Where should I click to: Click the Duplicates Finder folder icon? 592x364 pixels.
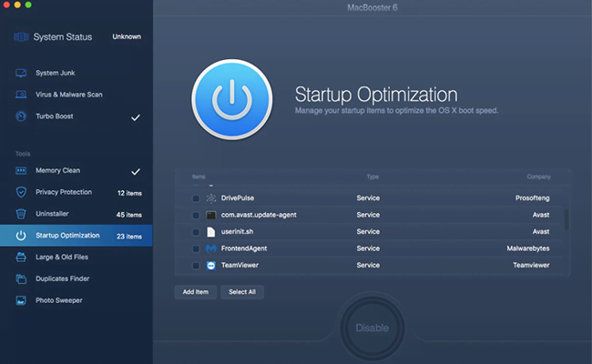pos(21,278)
